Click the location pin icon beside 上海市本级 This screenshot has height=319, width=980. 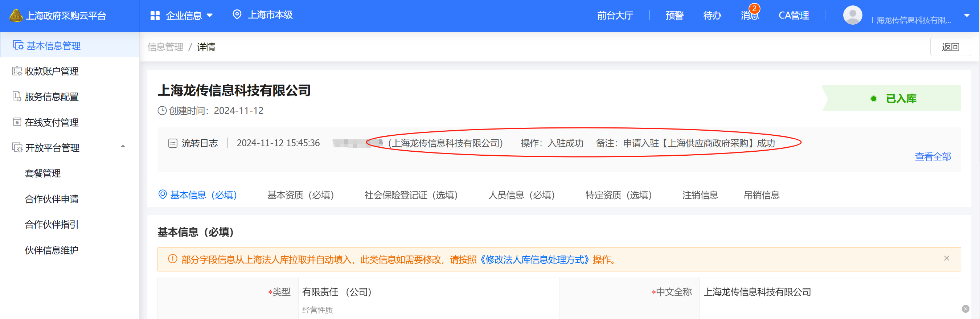coord(237,15)
